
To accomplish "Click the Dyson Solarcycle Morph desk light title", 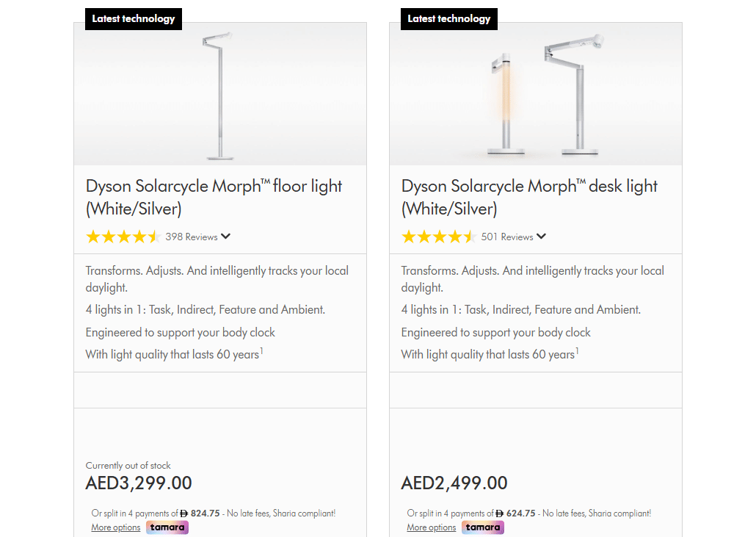I will [x=529, y=197].
